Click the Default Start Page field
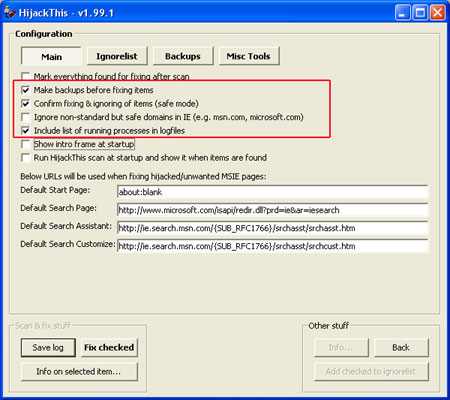The width and height of the screenshot is (450, 400). (273, 192)
